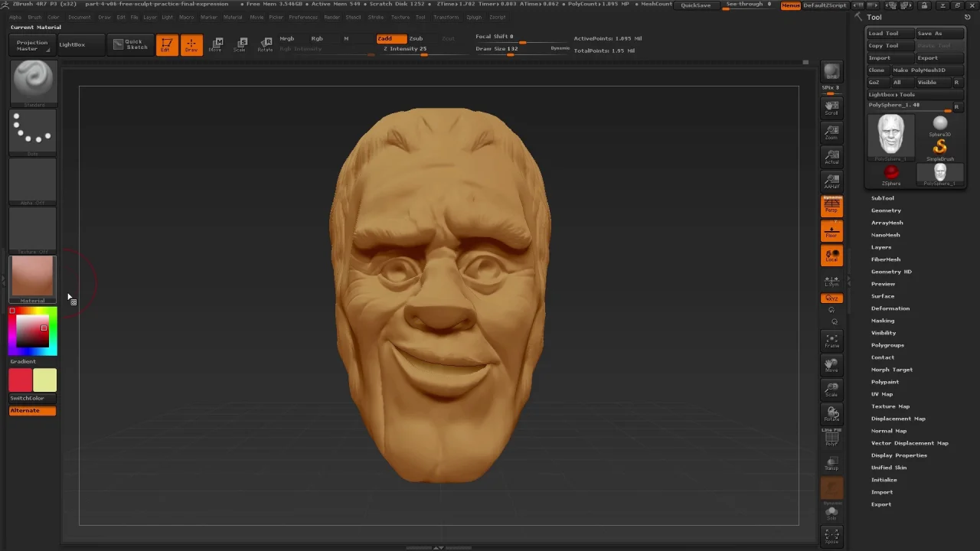
Task: Select the ZSphere tool
Action: tap(891, 174)
